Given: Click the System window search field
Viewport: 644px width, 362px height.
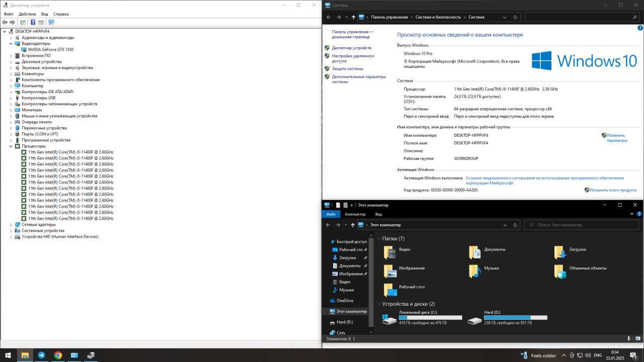Looking at the screenshot, I should coord(581,17).
